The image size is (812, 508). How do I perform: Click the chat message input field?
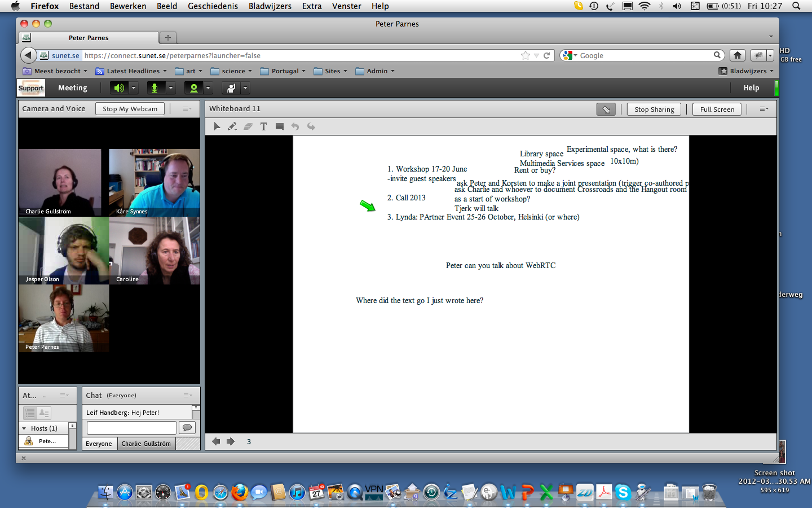coord(132,428)
